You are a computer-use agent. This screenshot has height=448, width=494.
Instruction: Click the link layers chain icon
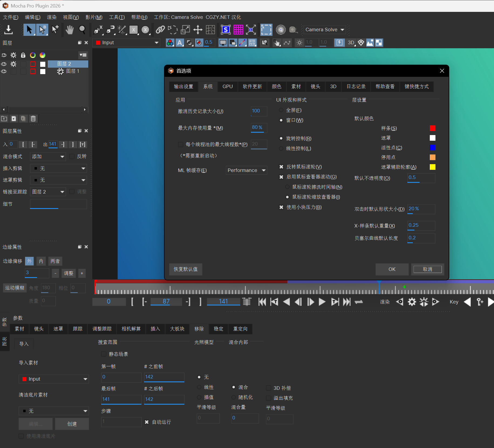click(160, 30)
